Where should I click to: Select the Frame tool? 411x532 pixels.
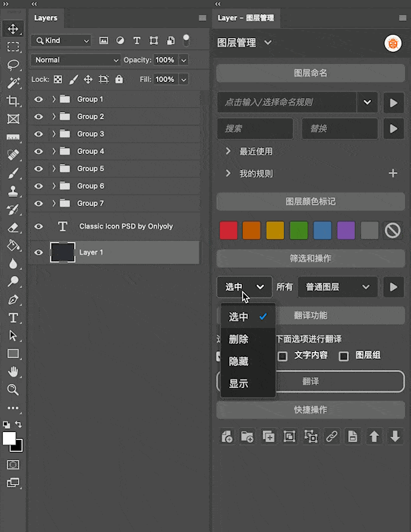tap(13, 119)
